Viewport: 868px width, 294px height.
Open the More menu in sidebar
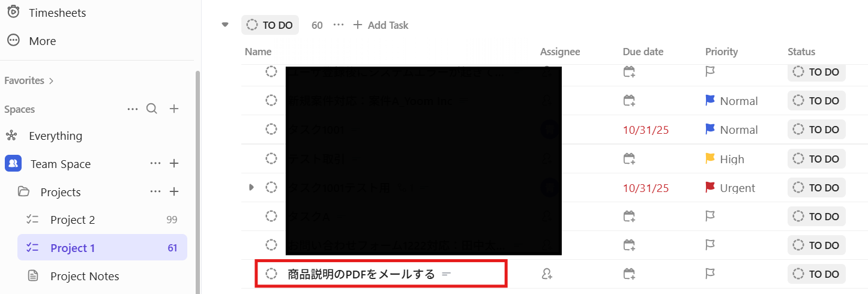coord(42,41)
